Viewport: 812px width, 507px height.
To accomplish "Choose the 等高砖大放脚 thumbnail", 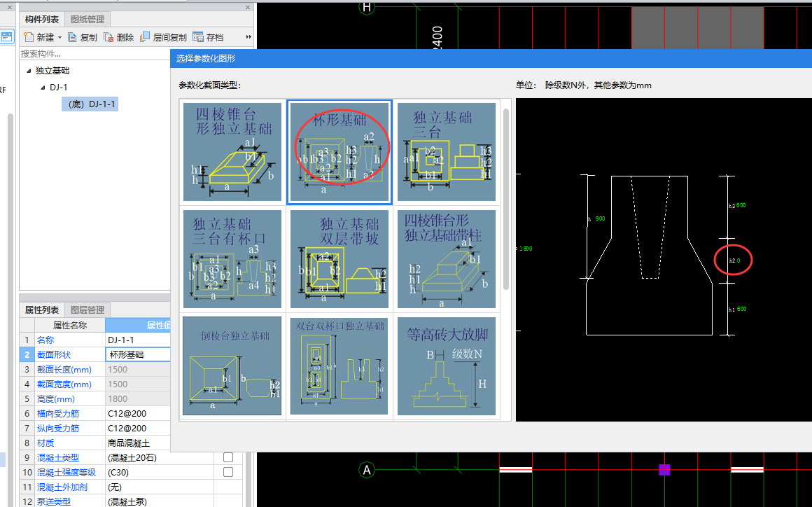I will 447,366.
